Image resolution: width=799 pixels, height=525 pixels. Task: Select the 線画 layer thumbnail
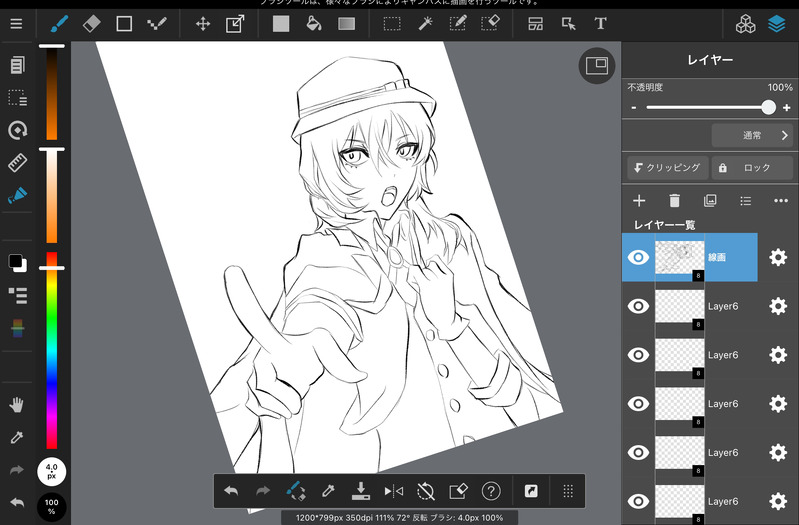(680, 257)
